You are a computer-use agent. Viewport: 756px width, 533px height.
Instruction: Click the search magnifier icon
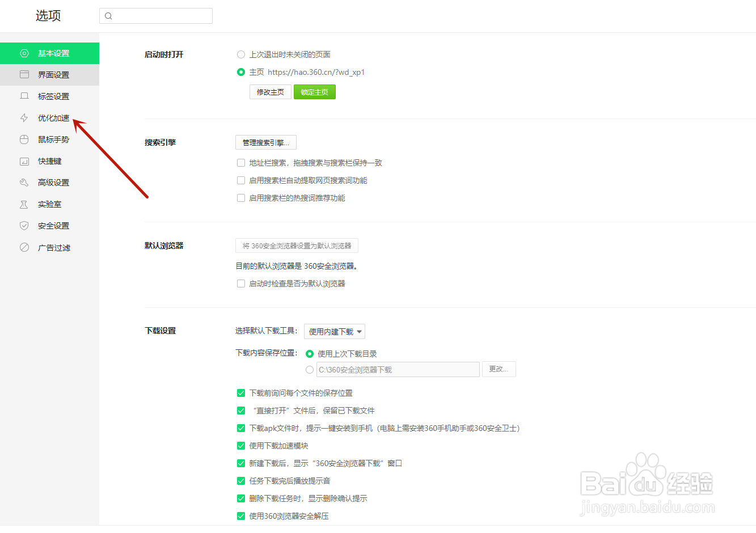[108, 16]
